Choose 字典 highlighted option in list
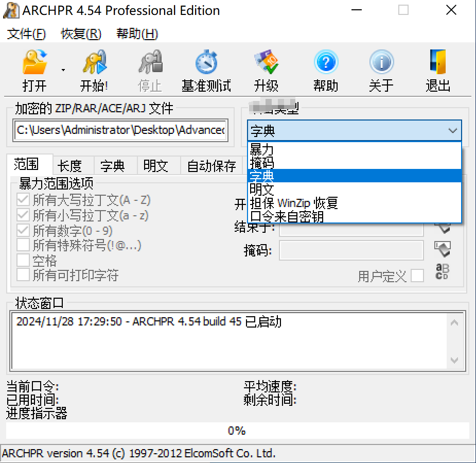 (355, 176)
